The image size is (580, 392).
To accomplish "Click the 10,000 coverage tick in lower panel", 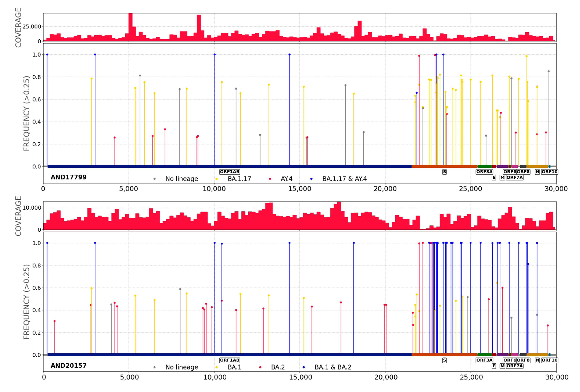I will [32, 208].
